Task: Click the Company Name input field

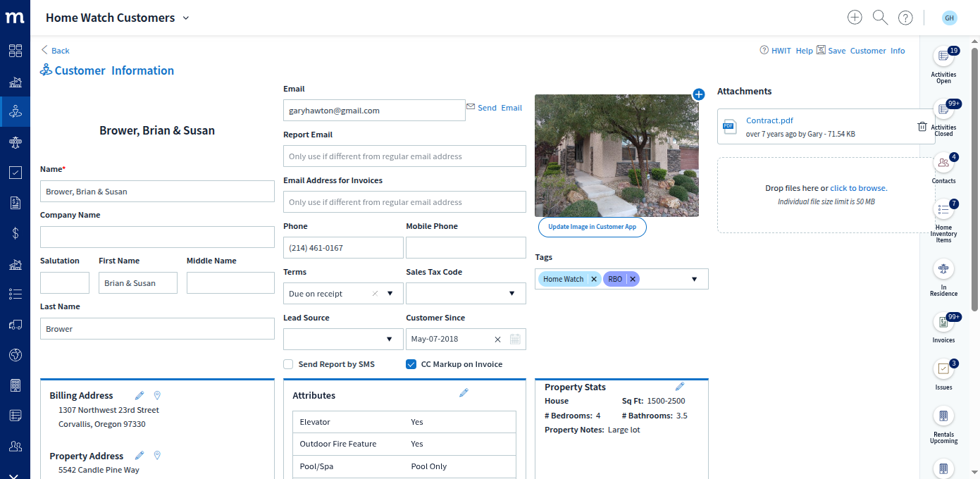Action: [157, 237]
